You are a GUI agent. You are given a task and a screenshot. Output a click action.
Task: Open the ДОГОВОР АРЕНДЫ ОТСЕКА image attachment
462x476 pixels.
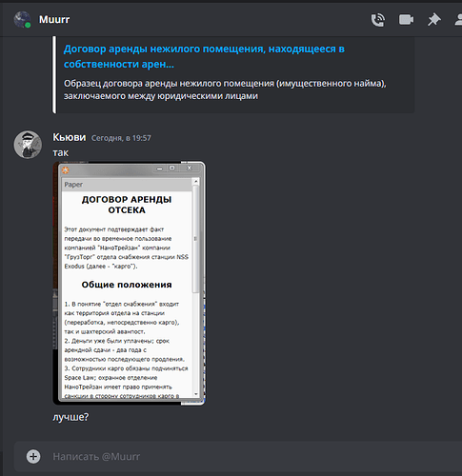click(x=129, y=283)
